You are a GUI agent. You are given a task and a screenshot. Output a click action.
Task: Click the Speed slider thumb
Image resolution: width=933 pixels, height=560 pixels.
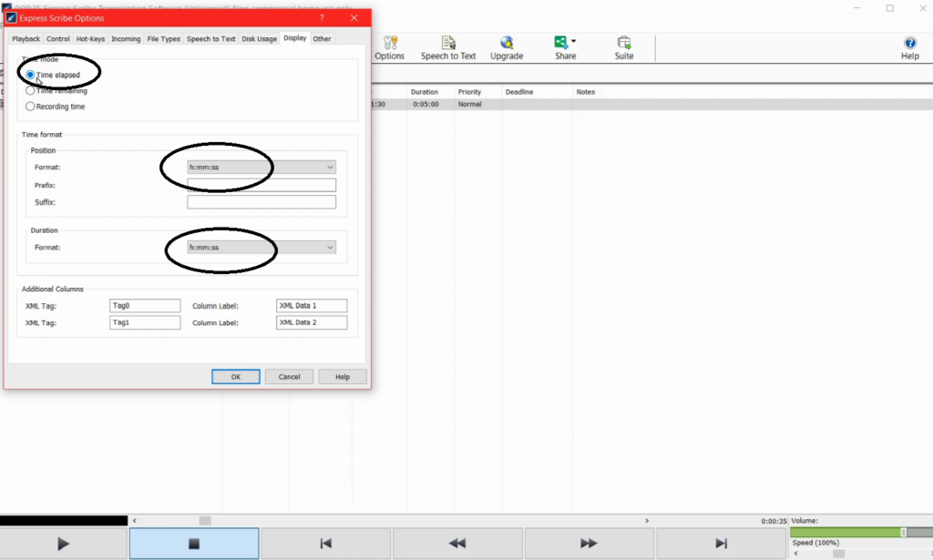(x=838, y=554)
